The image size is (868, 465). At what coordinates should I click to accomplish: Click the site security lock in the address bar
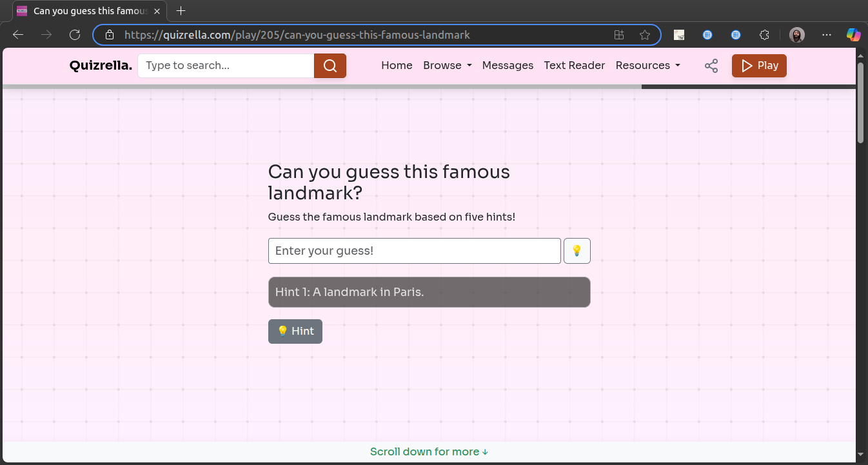109,35
